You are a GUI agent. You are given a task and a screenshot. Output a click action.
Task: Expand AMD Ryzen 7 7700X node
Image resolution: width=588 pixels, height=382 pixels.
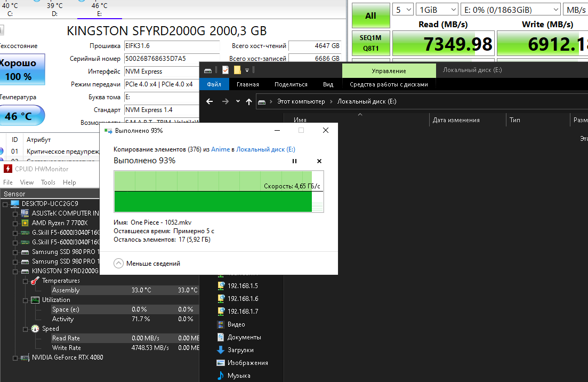pos(15,223)
